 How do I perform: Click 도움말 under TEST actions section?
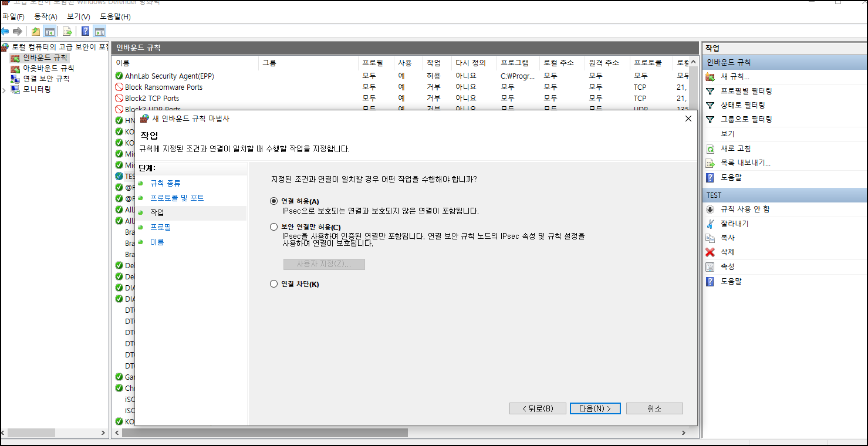[731, 281]
